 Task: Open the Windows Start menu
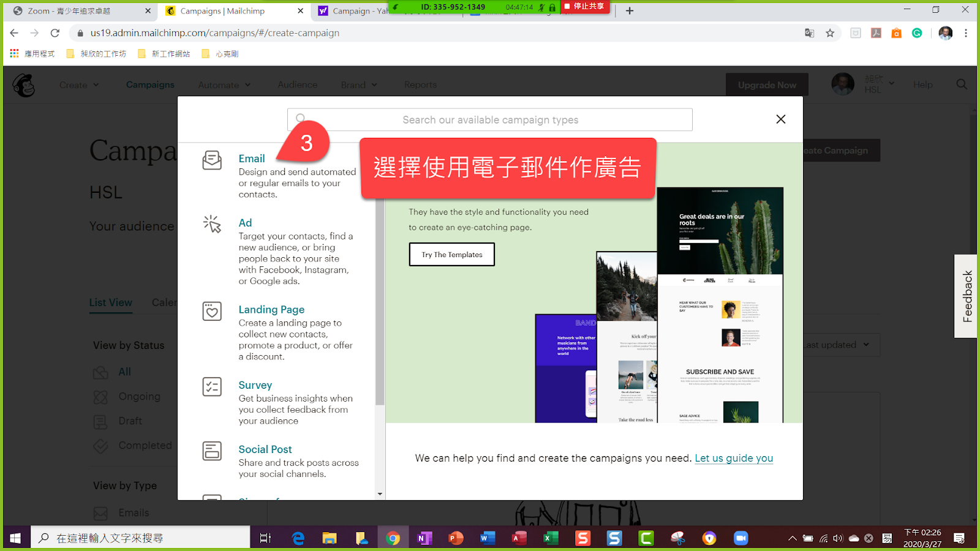[x=15, y=538]
